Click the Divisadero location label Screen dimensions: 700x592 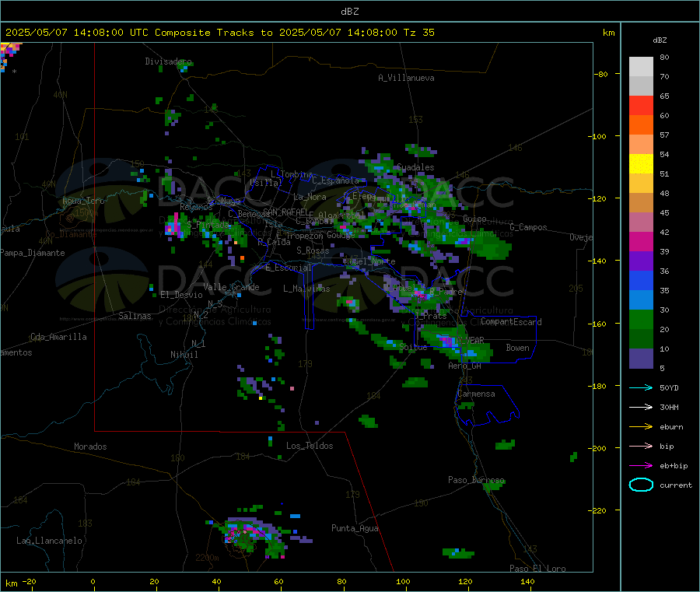[168, 61]
